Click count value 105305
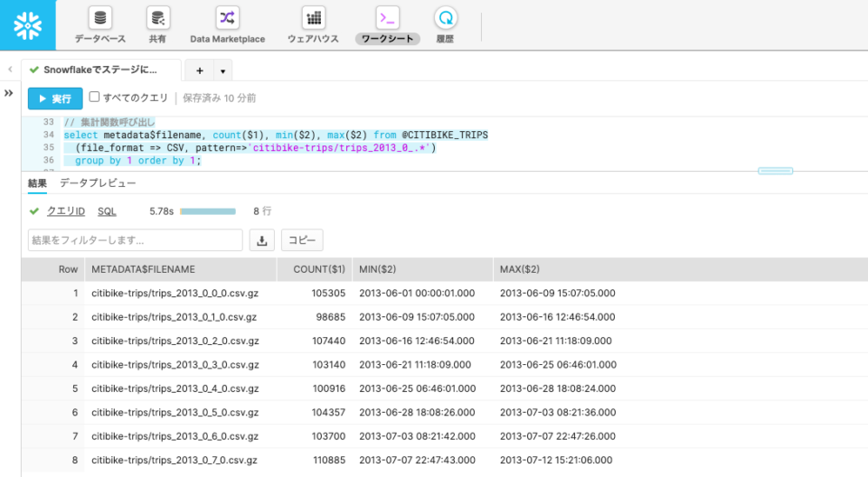Viewport: 868px width, 477px height. [x=328, y=294]
